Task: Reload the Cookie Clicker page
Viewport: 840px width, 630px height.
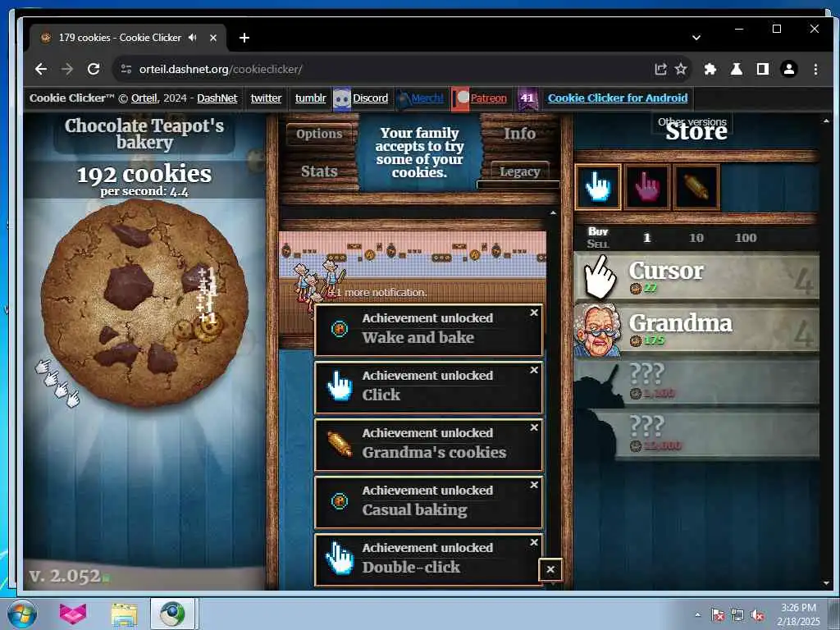Action: tap(94, 69)
